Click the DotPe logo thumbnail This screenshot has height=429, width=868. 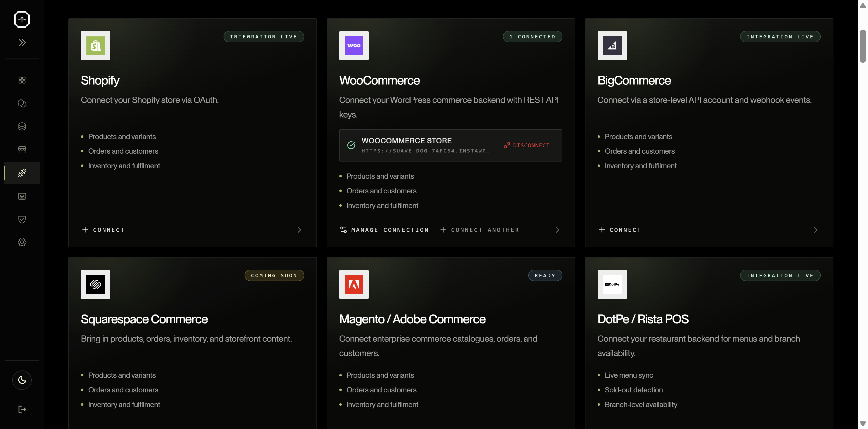(612, 284)
